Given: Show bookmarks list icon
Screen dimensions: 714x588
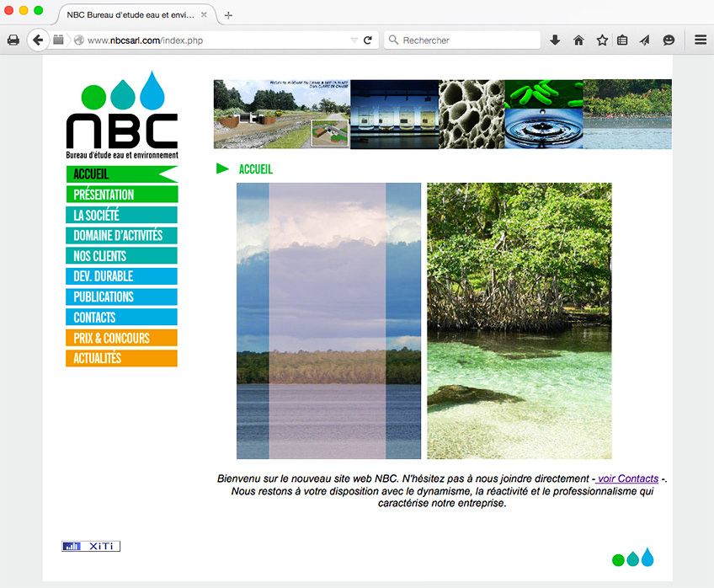Looking at the screenshot, I should 622,40.
